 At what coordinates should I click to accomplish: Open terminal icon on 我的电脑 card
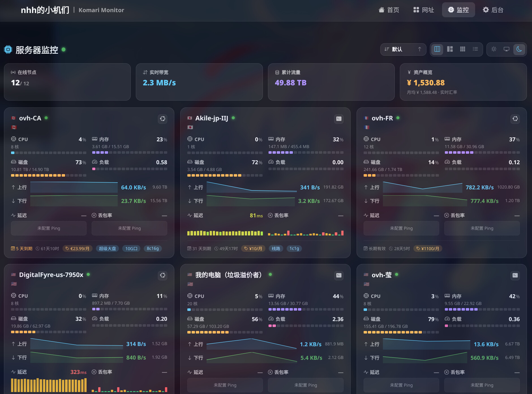point(339,275)
